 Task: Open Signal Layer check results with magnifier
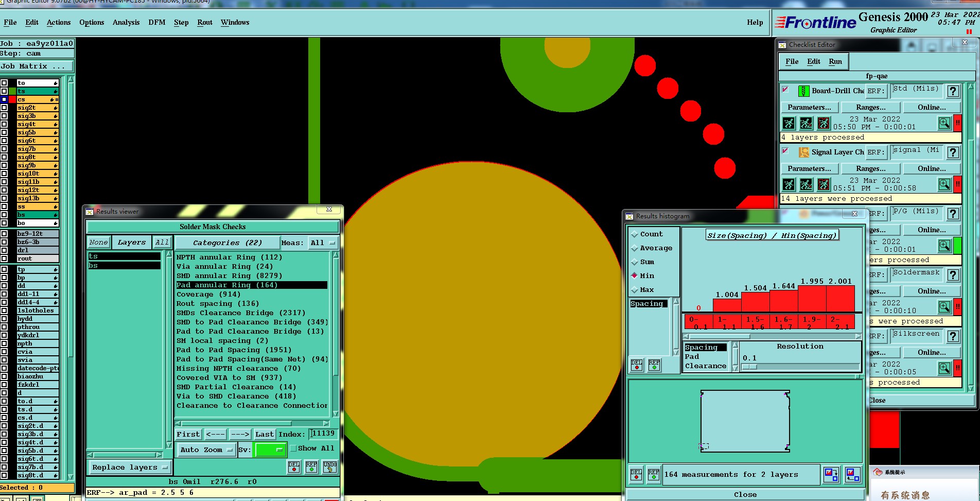[x=944, y=184]
